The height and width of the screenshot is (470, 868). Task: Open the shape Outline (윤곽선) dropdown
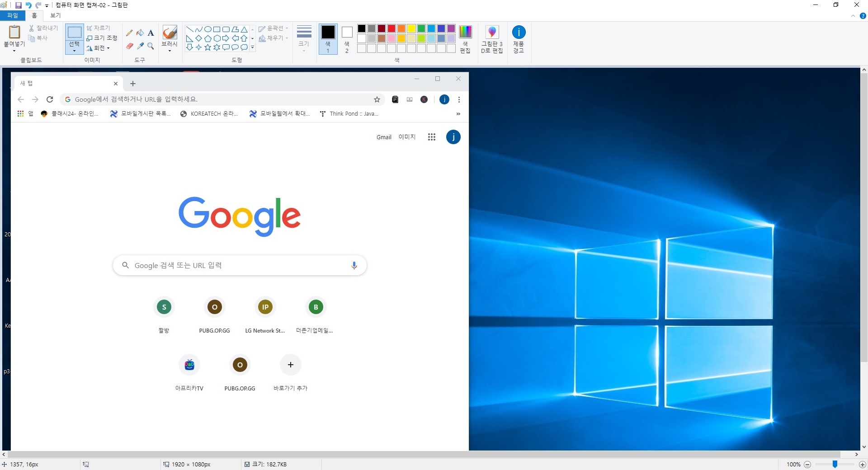coord(273,28)
